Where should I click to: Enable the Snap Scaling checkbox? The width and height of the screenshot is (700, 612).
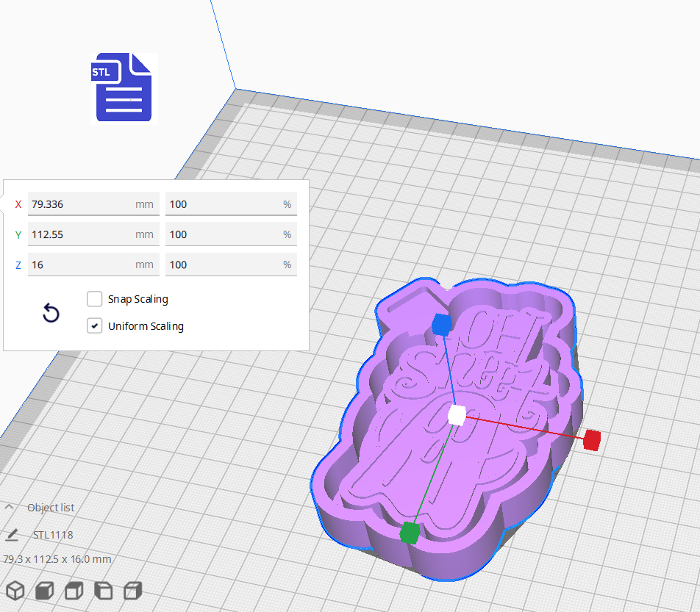94,299
